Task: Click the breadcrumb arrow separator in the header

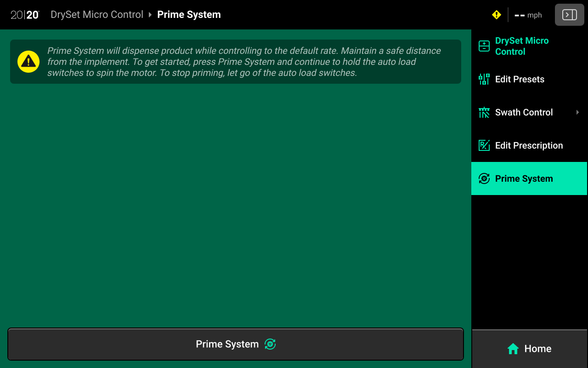Action: (150, 15)
